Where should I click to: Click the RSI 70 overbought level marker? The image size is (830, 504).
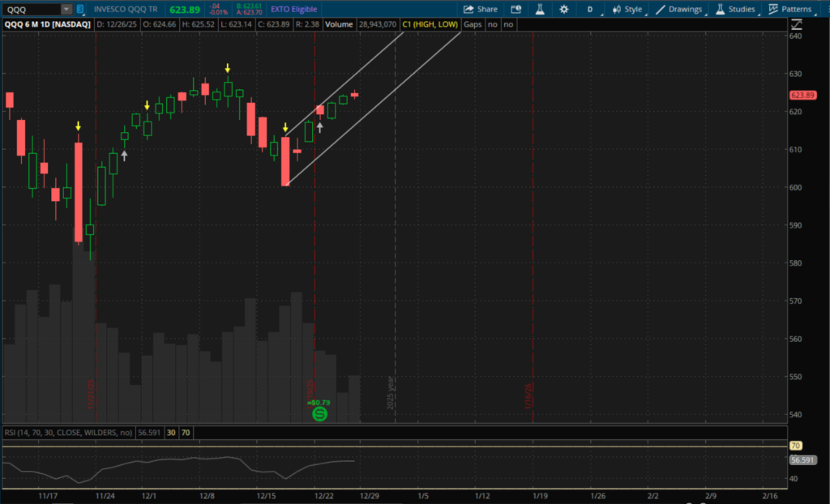click(795, 446)
